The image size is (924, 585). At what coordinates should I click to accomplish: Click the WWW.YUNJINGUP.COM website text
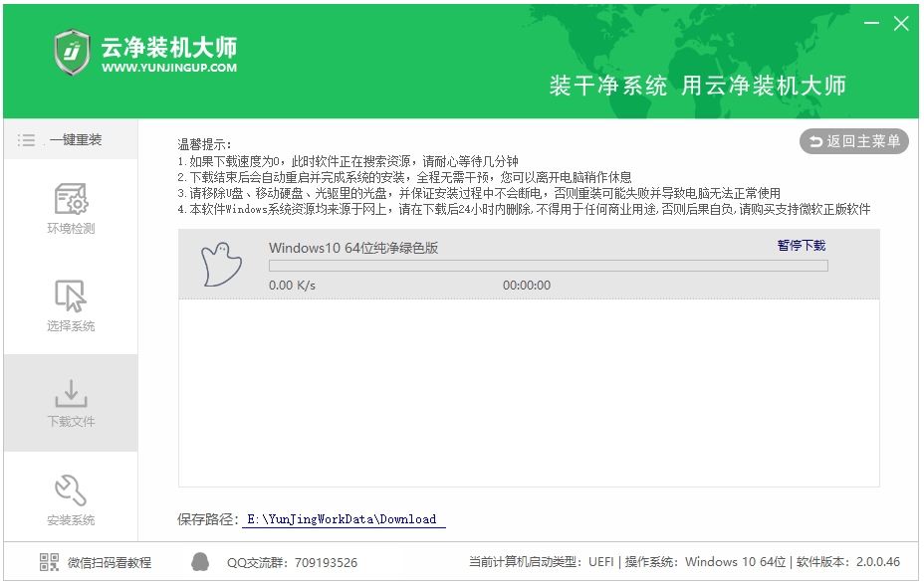click(x=169, y=68)
